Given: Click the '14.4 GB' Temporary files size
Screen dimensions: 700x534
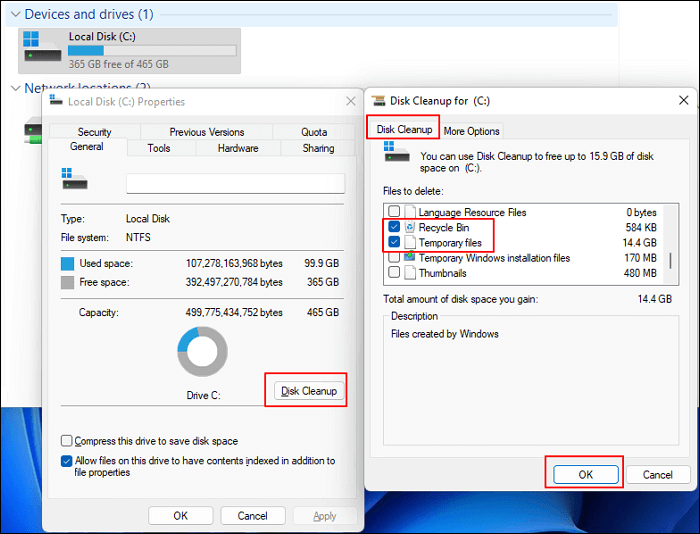Looking at the screenshot, I should pos(640,242).
